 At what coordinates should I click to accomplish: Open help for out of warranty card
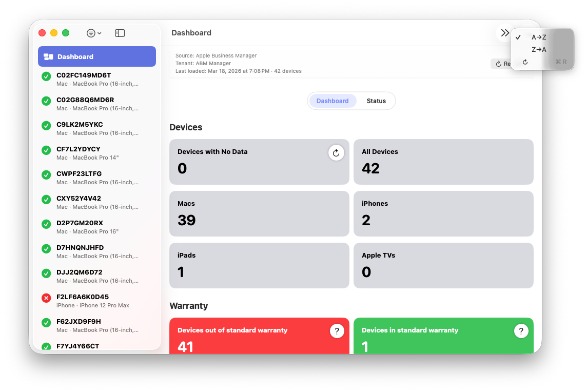click(x=336, y=331)
